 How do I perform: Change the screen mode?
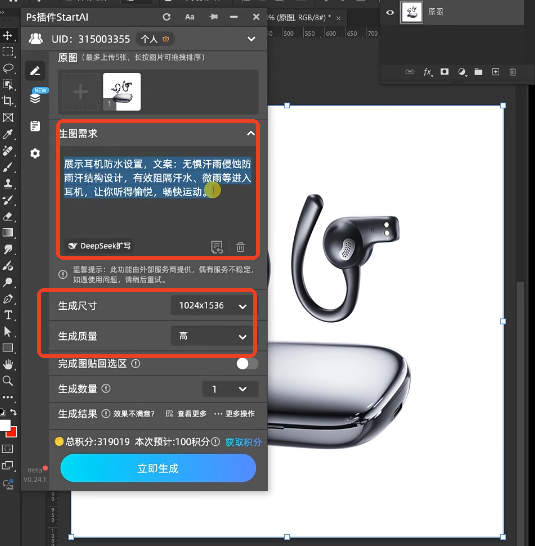8,465
